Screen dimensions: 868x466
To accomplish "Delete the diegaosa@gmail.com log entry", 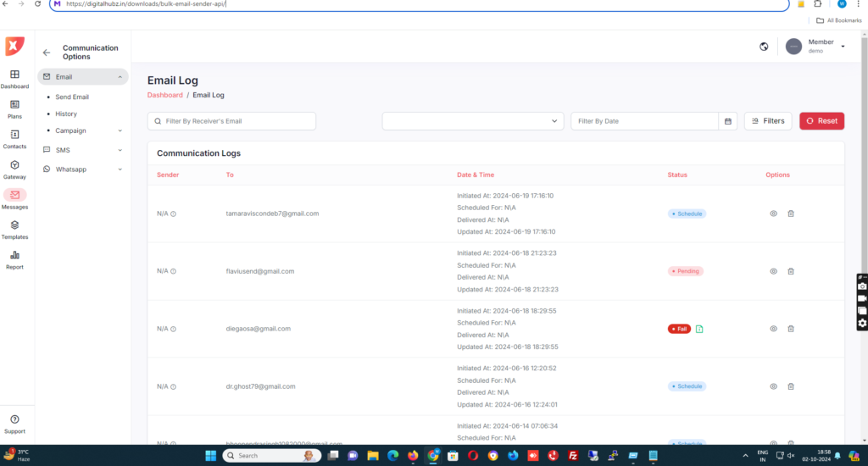I will 791,329.
